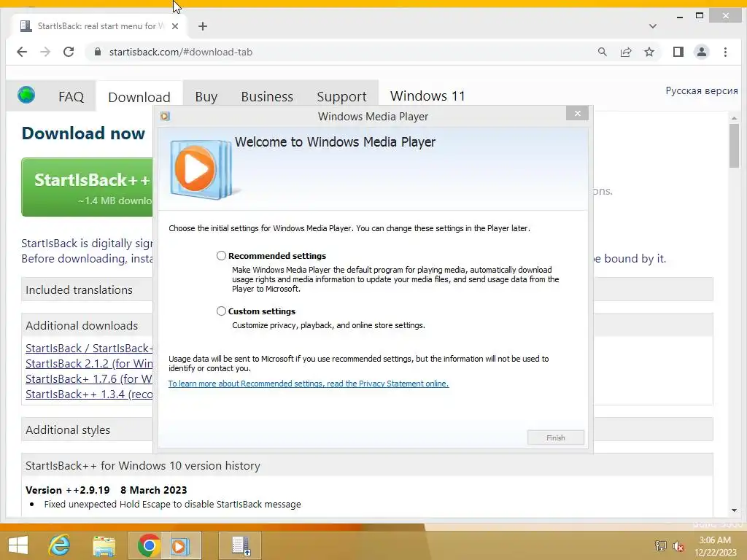Click the scrollbar up arrow
Viewport: 747px width, 560px height.
pyautogui.click(x=734, y=117)
